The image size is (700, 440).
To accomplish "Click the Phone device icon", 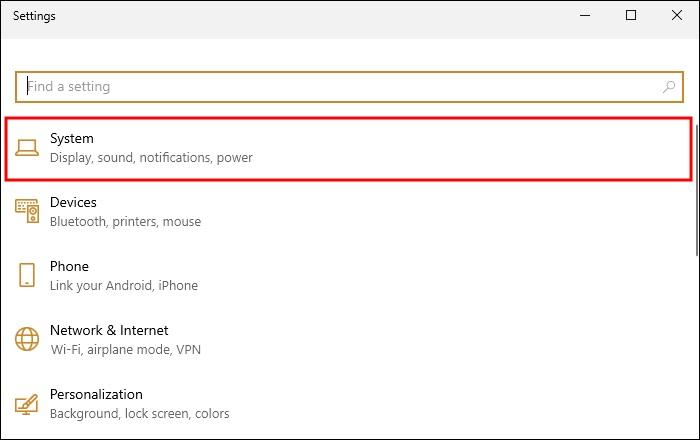I will (27, 274).
